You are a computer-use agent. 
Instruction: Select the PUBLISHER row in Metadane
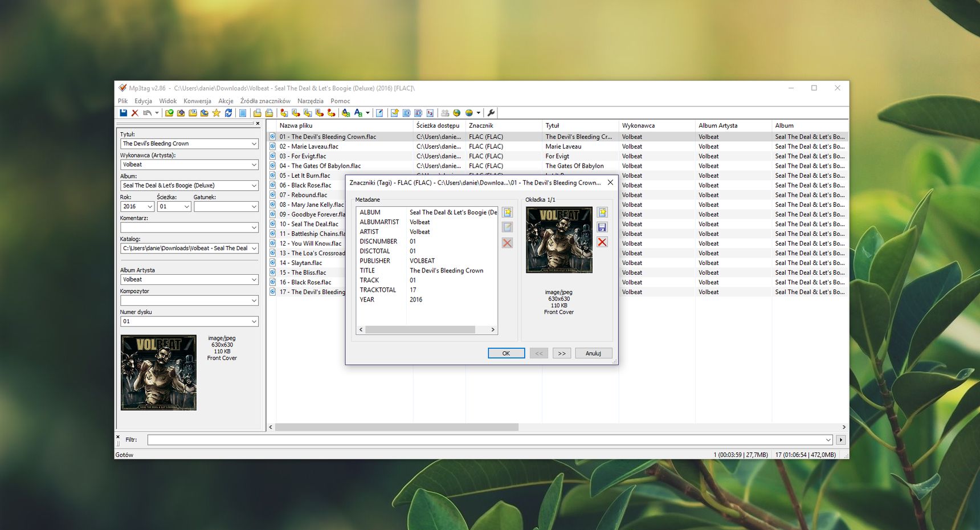click(x=427, y=260)
